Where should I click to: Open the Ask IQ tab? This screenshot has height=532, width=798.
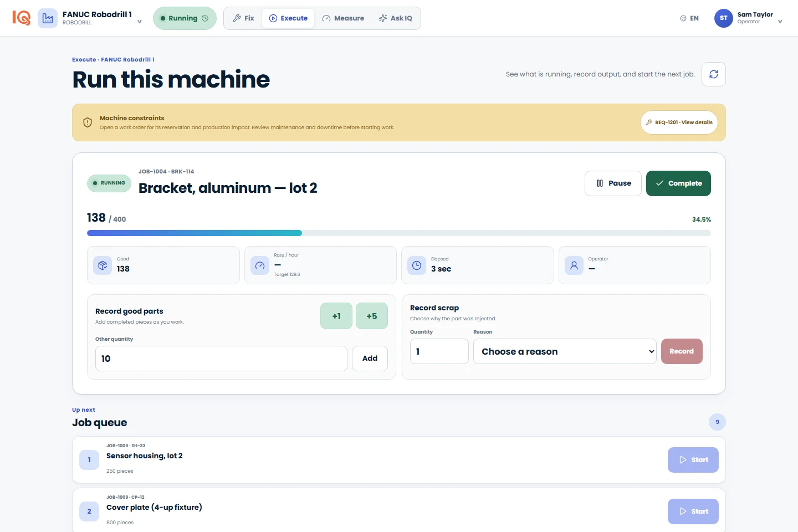pos(396,18)
